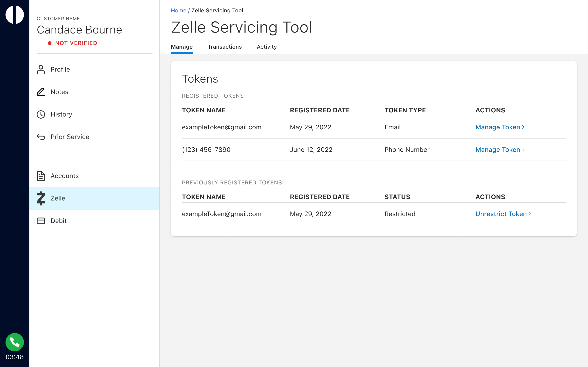Click the Notes icon in the sidebar
Viewport: 588px width, 367px height.
(41, 91)
